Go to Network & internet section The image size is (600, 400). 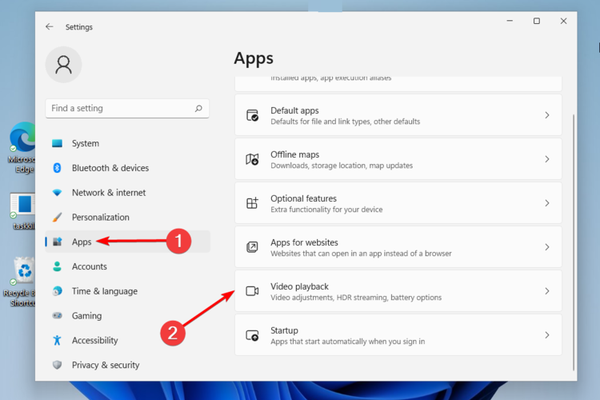pos(108,192)
